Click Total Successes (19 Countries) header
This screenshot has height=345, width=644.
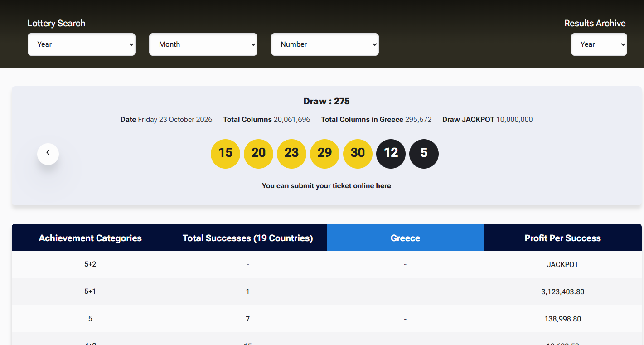(248, 238)
